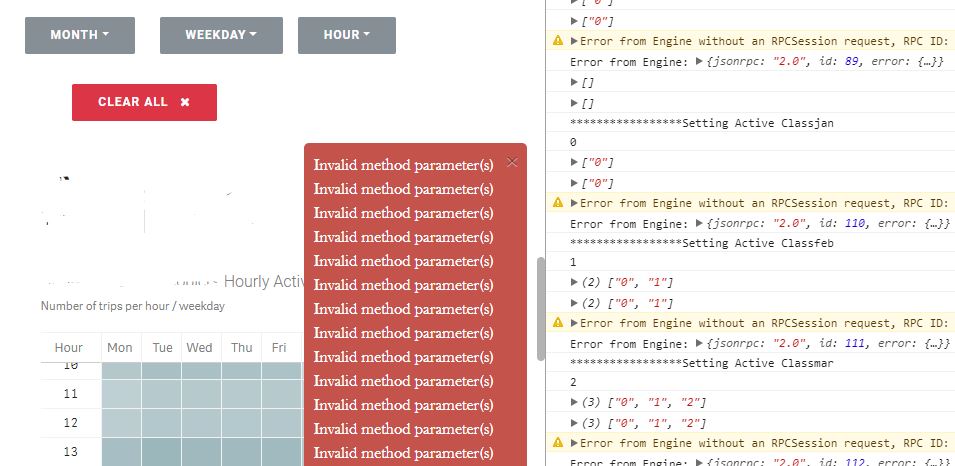Click the red CLEAR ALL button

coord(144,102)
